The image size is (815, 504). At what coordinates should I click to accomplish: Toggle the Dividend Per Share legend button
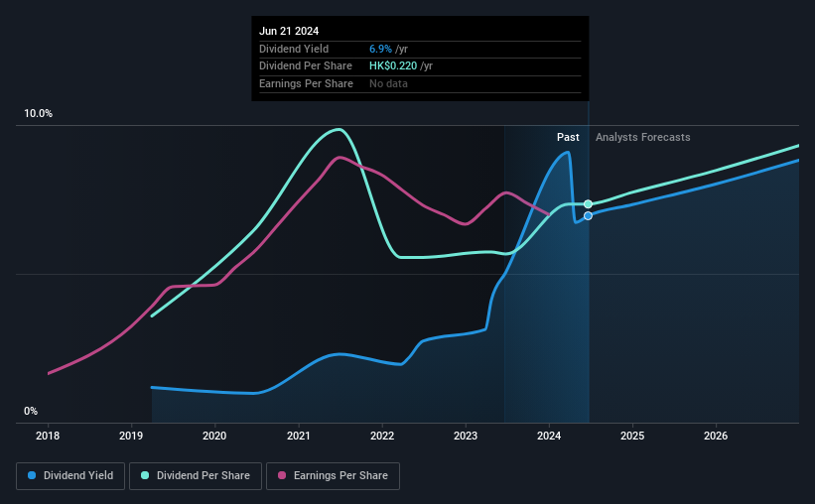pyautogui.click(x=196, y=476)
